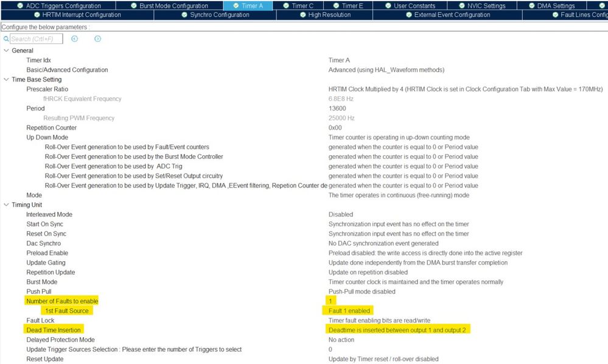Select Roll-Over Event for ADC Trig row

click(114, 166)
